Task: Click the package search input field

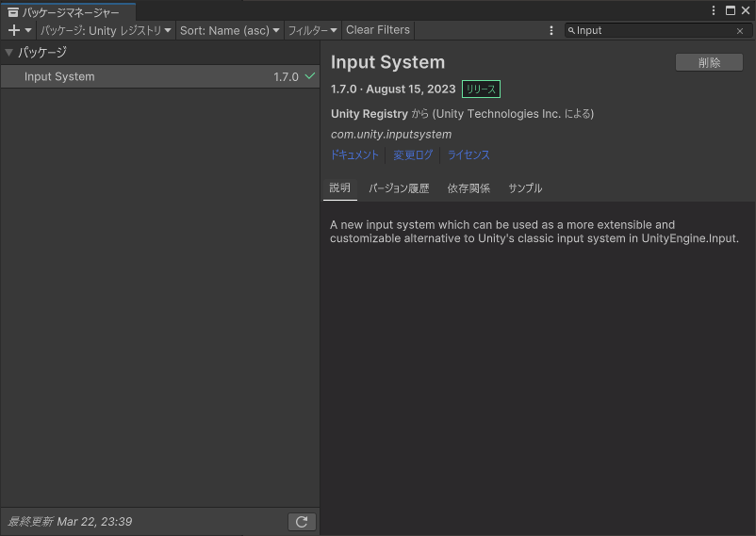Action: point(650,31)
